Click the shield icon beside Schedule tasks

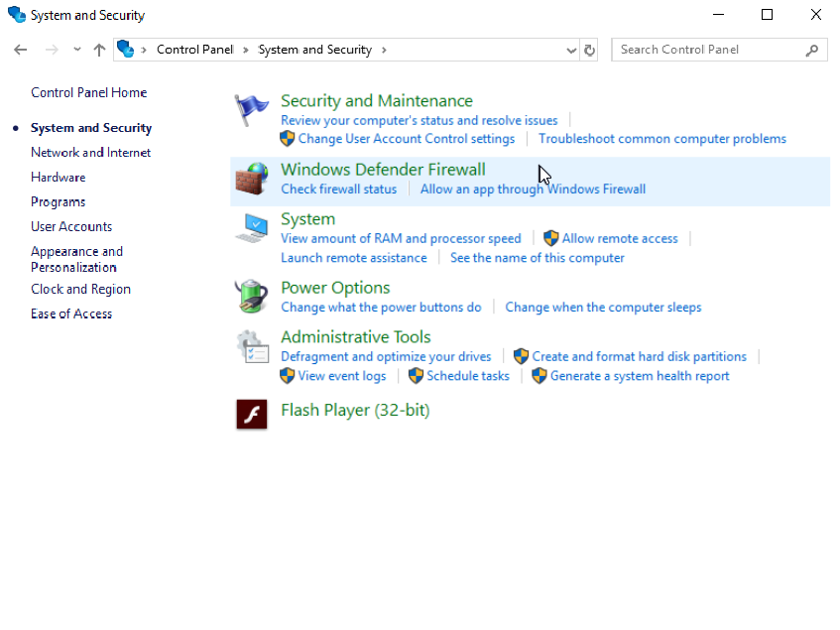(x=416, y=376)
